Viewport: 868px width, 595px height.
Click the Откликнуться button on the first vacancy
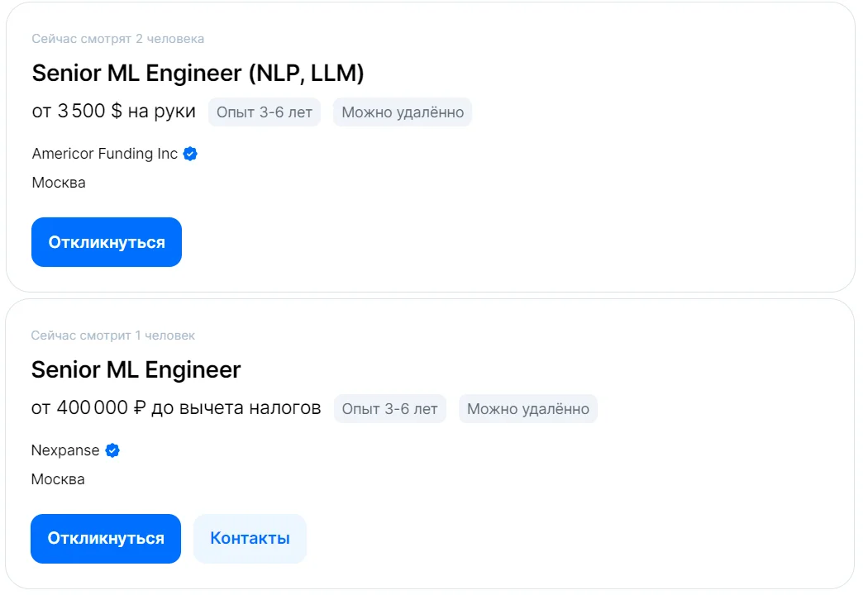106,241
